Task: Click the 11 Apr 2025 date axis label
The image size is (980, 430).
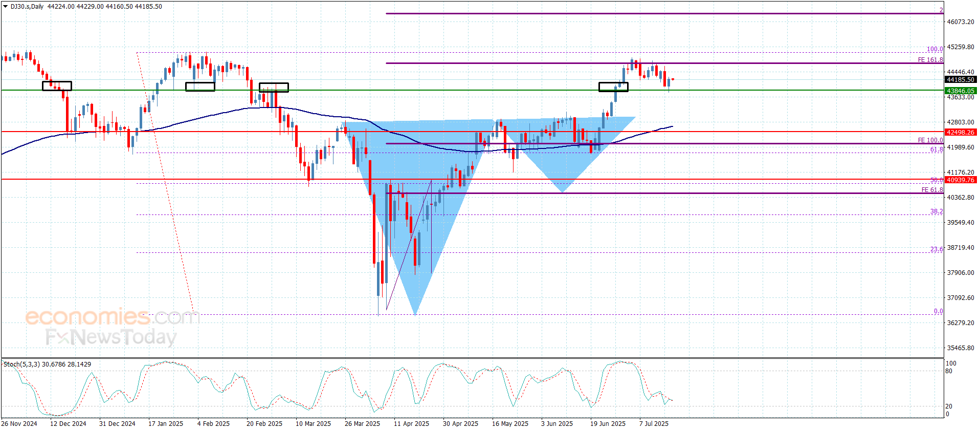Action: pyautogui.click(x=411, y=423)
